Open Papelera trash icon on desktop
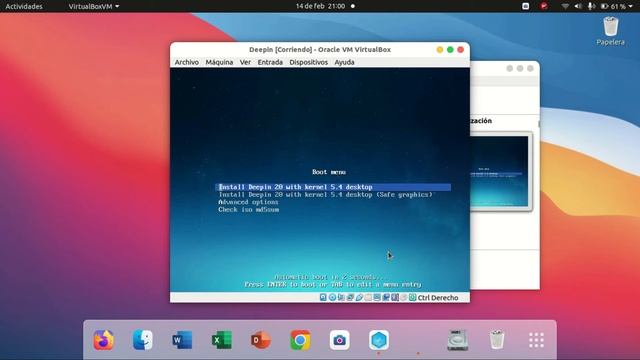The width and height of the screenshot is (640, 360). tap(610, 31)
